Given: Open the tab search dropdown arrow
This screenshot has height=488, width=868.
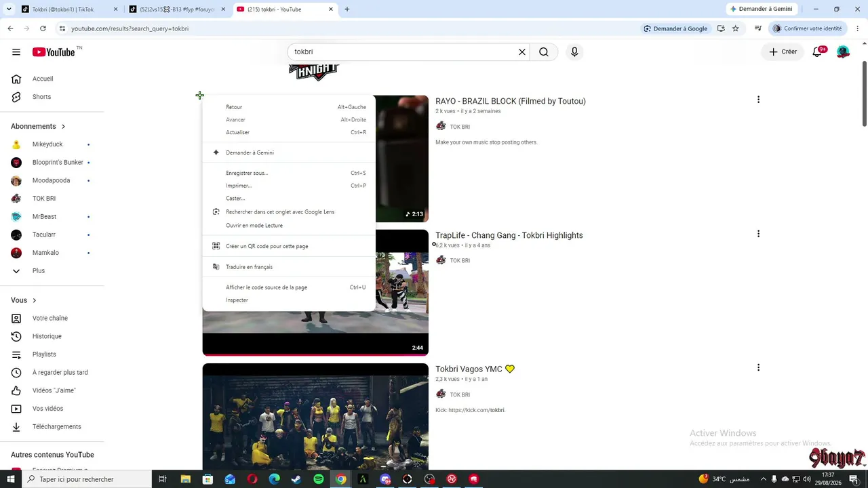Looking at the screenshot, I should pyautogui.click(x=9, y=9).
